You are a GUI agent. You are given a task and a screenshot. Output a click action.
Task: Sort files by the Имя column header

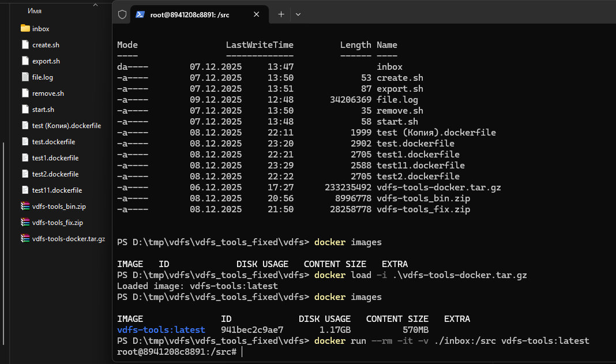coord(35,11)
